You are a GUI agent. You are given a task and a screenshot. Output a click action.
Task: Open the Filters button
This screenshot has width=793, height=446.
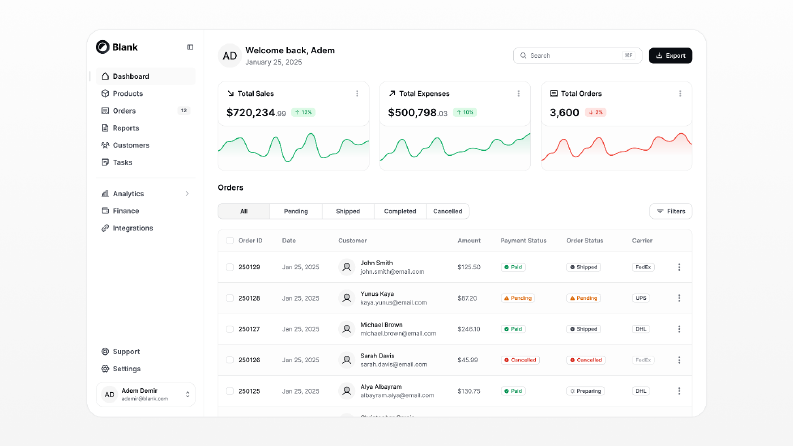coord(671,211)
